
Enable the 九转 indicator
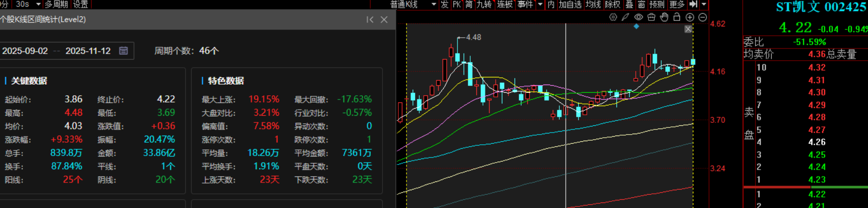coord(484,4)
